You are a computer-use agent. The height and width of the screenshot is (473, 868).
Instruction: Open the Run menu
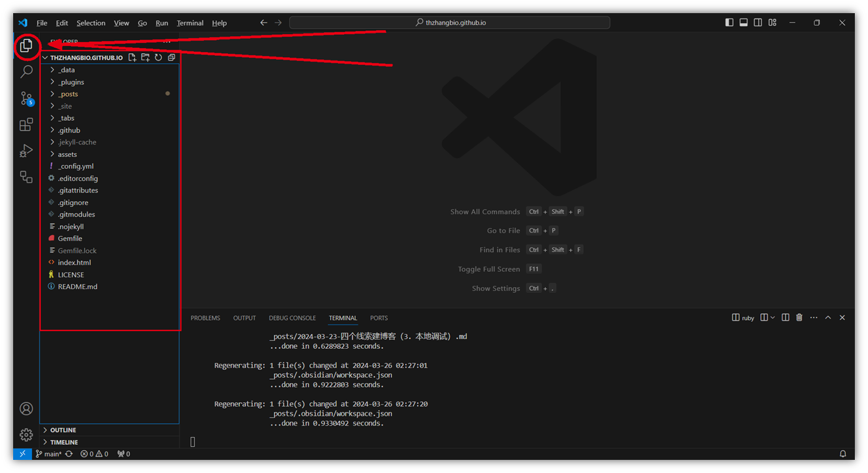[x=162, y=23]
